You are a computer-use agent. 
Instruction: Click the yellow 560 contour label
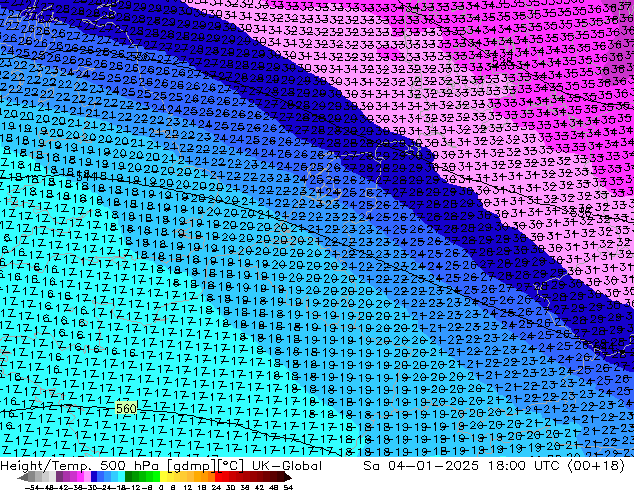coord(126,408)
